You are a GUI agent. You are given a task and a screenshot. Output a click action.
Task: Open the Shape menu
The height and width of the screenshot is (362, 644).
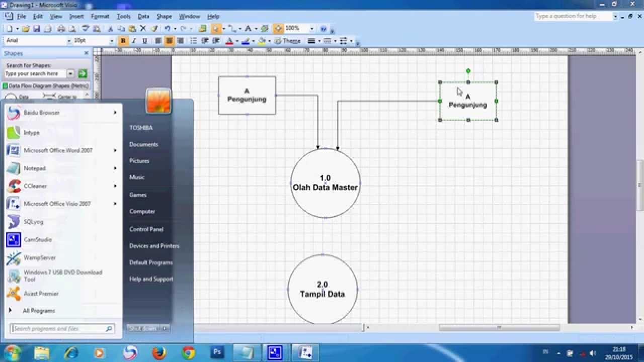coord(164,17)
